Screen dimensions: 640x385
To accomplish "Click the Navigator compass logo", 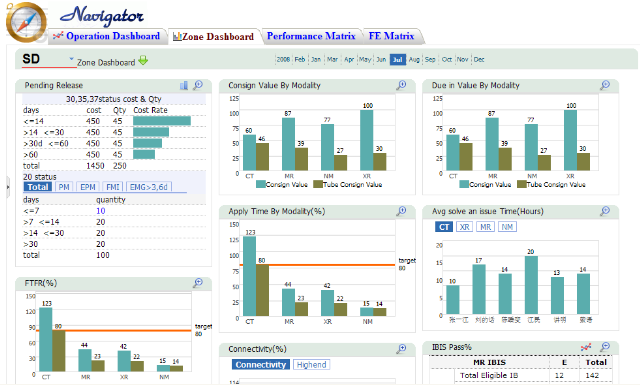I will pos(26,22).
